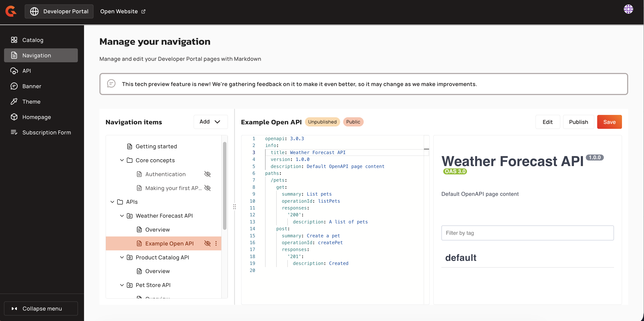This screenshot has width=644, height=321.
Task: Click the Open Website link
Action: point(123,11)
